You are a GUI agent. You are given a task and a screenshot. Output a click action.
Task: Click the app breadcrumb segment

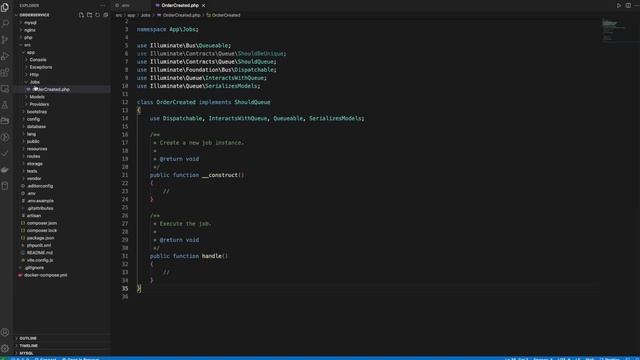click(131, 15)
